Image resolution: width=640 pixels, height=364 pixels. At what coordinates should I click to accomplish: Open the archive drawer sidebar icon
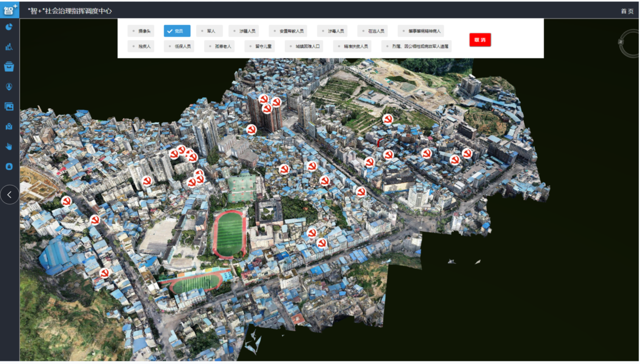(x=9, y=67)
